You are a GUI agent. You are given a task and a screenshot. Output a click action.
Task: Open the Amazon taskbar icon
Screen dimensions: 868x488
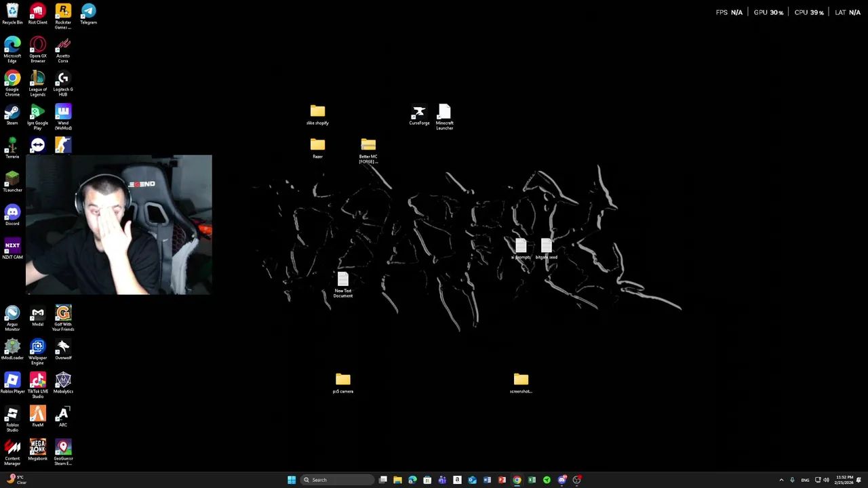pyautogui.click(x=457, y=480)
